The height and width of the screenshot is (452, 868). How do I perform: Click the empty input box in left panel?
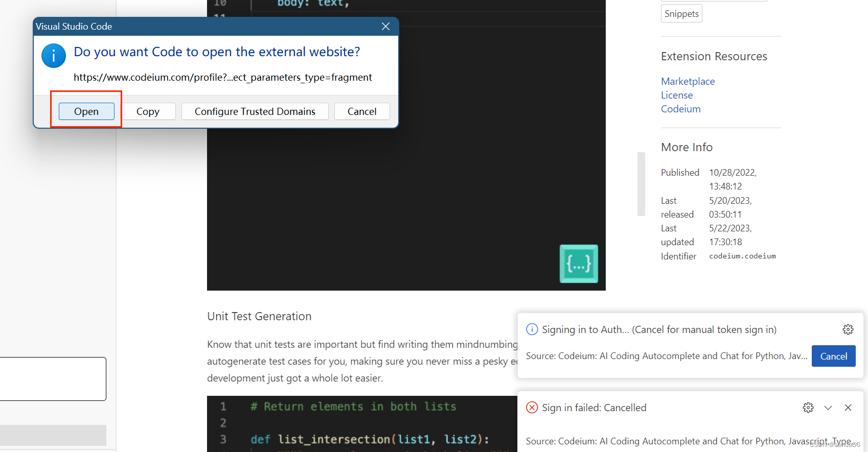53,379
